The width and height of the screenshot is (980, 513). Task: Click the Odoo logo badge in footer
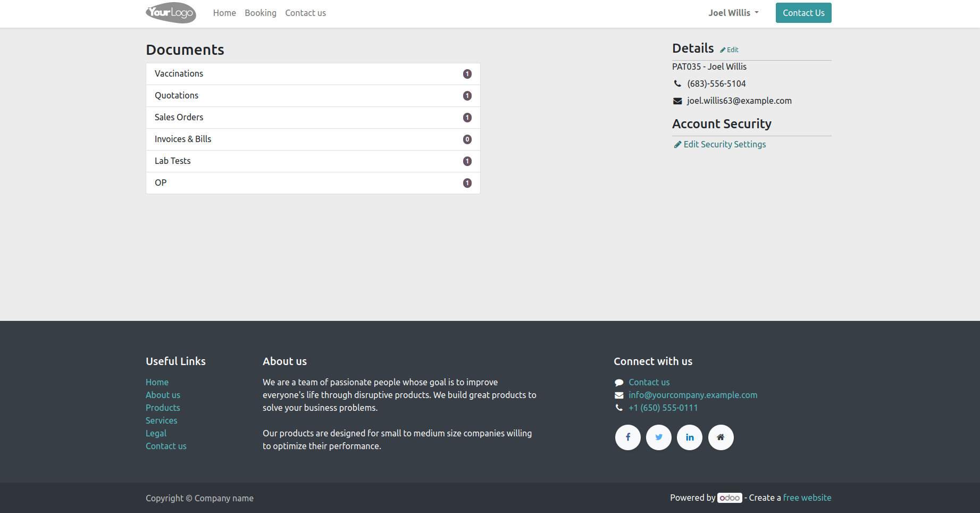point(730,498)
